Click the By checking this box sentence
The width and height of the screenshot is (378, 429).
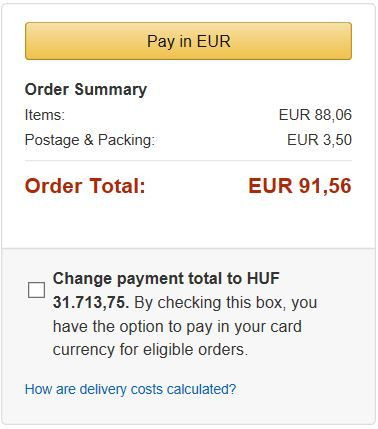[x=226, y=303]
